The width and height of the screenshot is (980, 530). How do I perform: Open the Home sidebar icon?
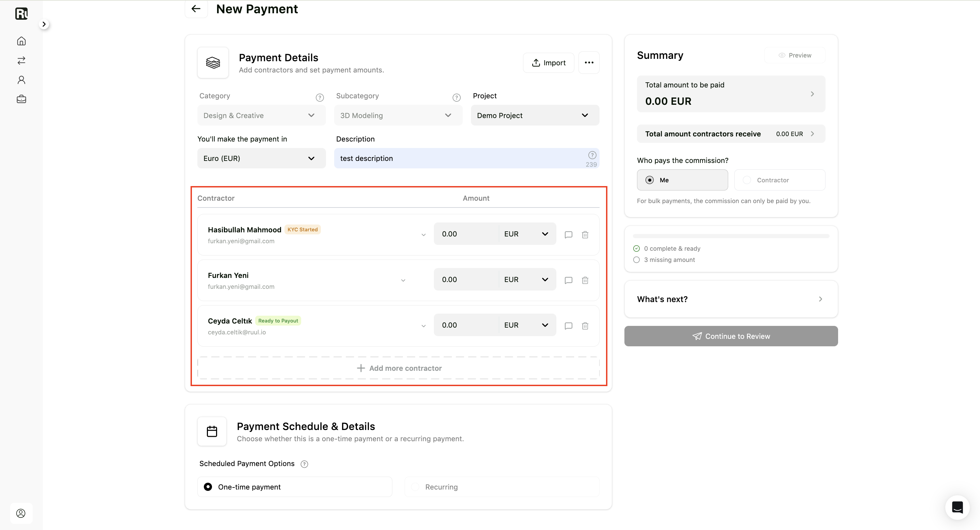coord(21,41)
